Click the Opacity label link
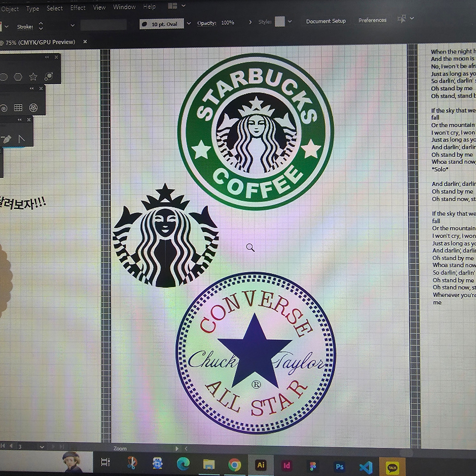476x476 pixels. coord(207,23)
